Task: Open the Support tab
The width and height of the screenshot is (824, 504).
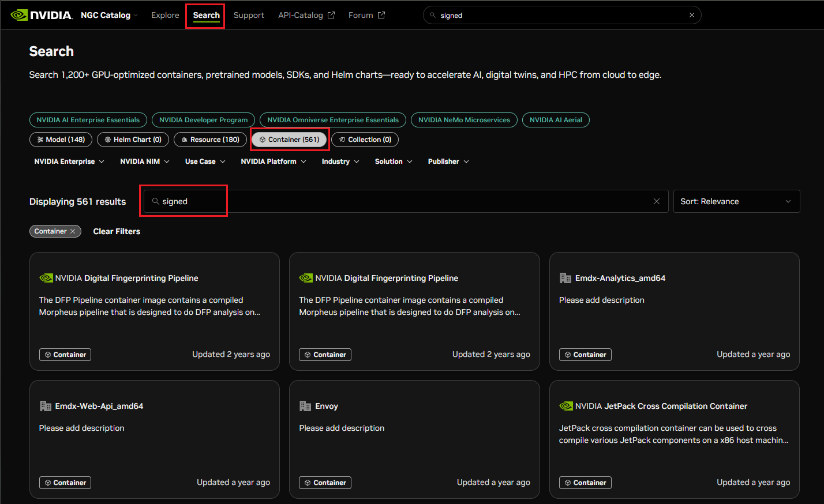Action: point(249,15)
